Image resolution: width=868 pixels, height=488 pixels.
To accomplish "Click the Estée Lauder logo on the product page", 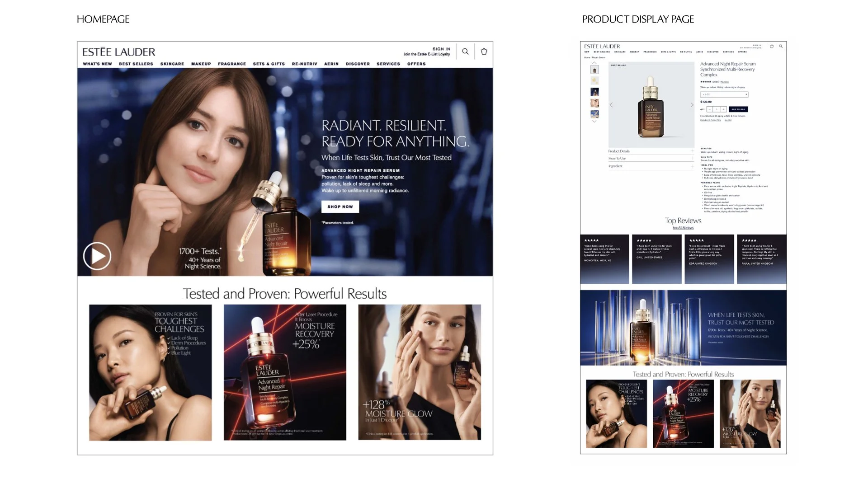I will (602, 46).
